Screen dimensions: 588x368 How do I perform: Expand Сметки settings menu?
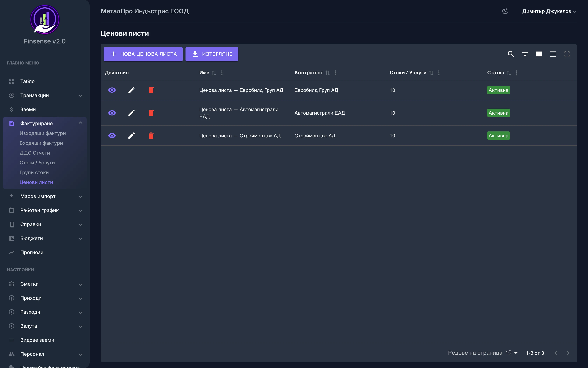(45, 284)
